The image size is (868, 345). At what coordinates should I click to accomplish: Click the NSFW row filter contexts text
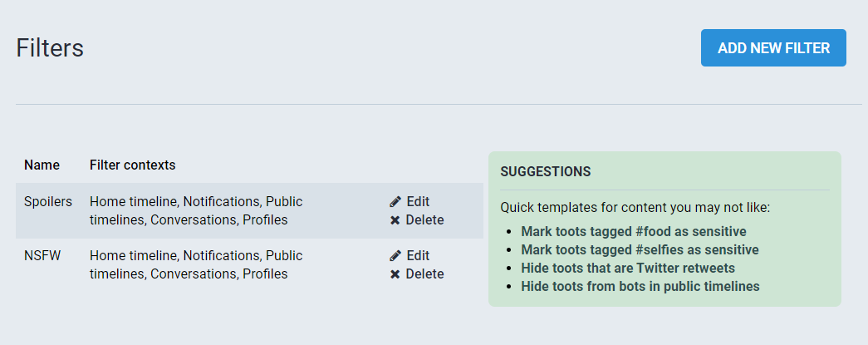coord(196,264)
